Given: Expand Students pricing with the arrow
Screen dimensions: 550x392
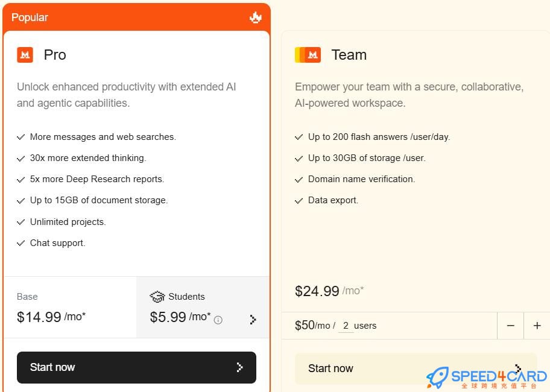Looking at the screenshot, I should pyautogui.click(x=253, y=320).
